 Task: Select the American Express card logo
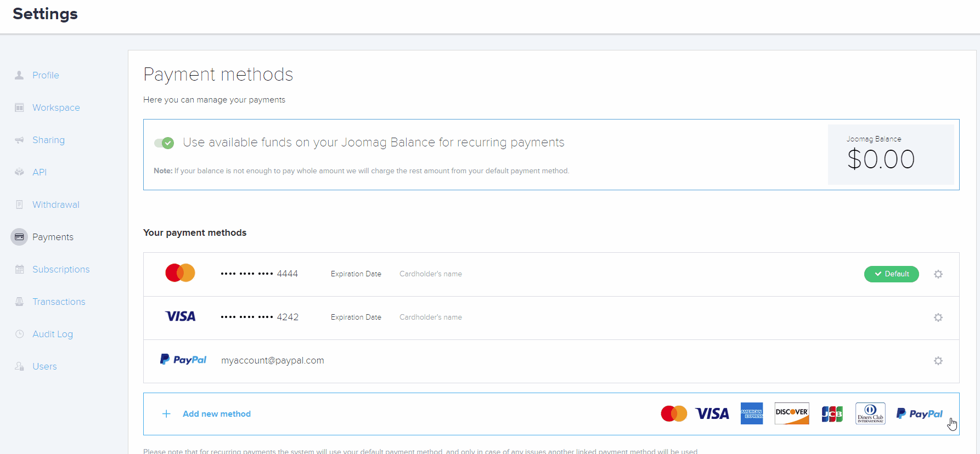[752, 413]
